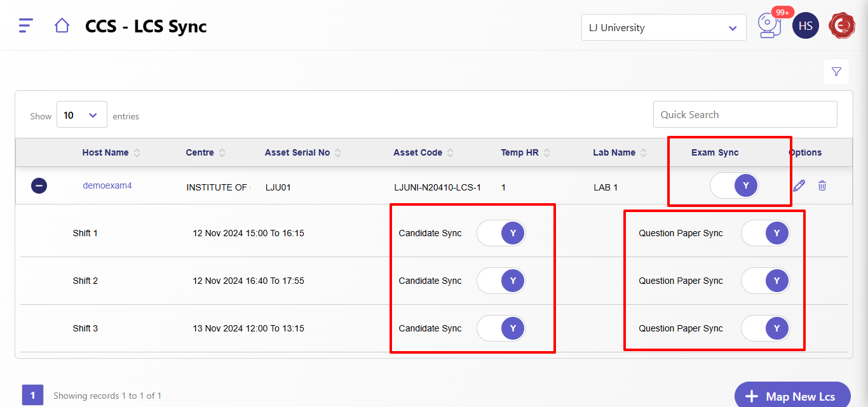Toggle Candidate Sync for Shift 3
The image size is (868, 407).
(501, 328)
